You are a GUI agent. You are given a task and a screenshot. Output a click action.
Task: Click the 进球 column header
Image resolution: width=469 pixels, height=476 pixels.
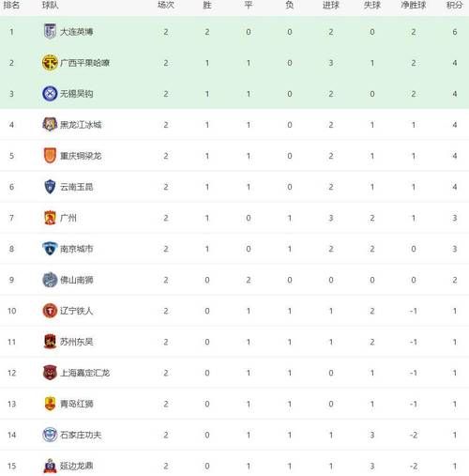click(x=331, y=5)
